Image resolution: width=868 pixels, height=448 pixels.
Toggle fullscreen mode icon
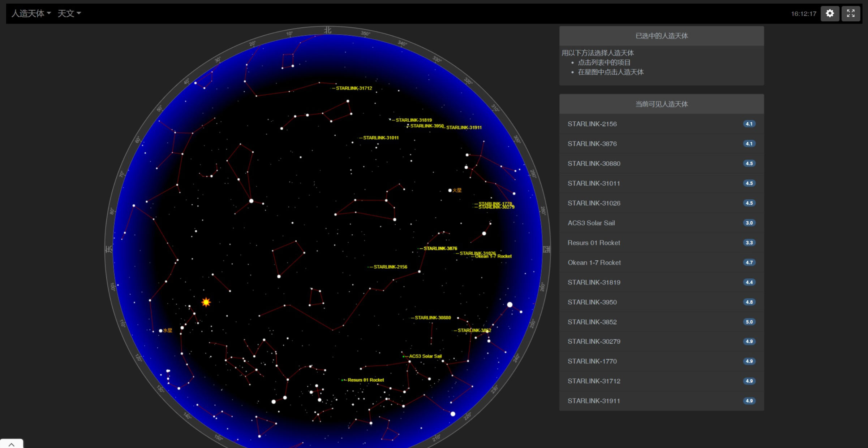pyautogui.click(x=851, y=14)
